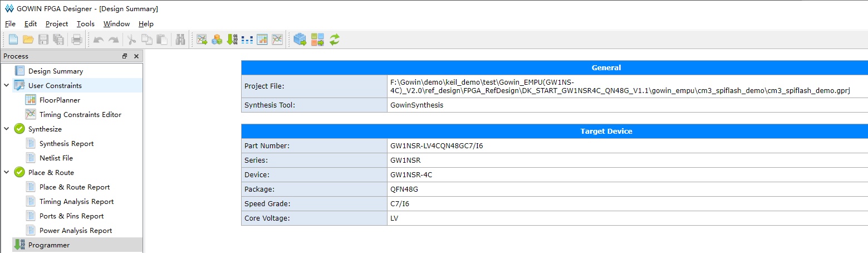
Task: Open the Timing Analysis Report
Action: click(76, 202)
